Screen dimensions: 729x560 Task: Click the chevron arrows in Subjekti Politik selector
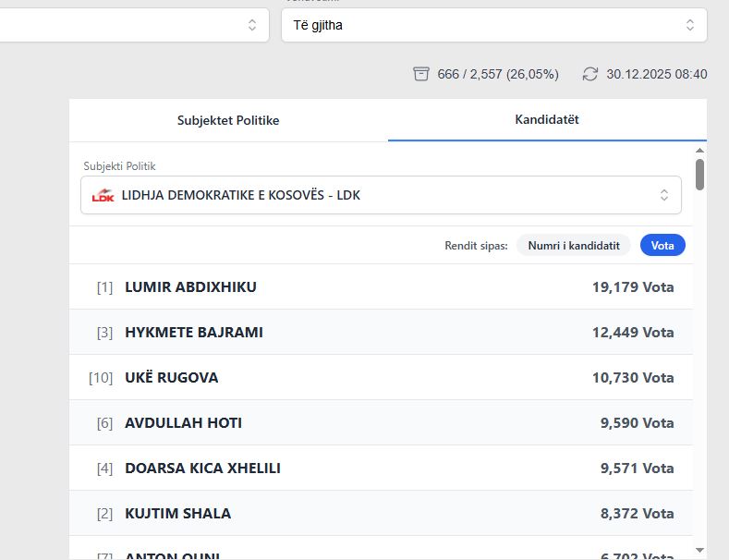[x=663, y=195]
